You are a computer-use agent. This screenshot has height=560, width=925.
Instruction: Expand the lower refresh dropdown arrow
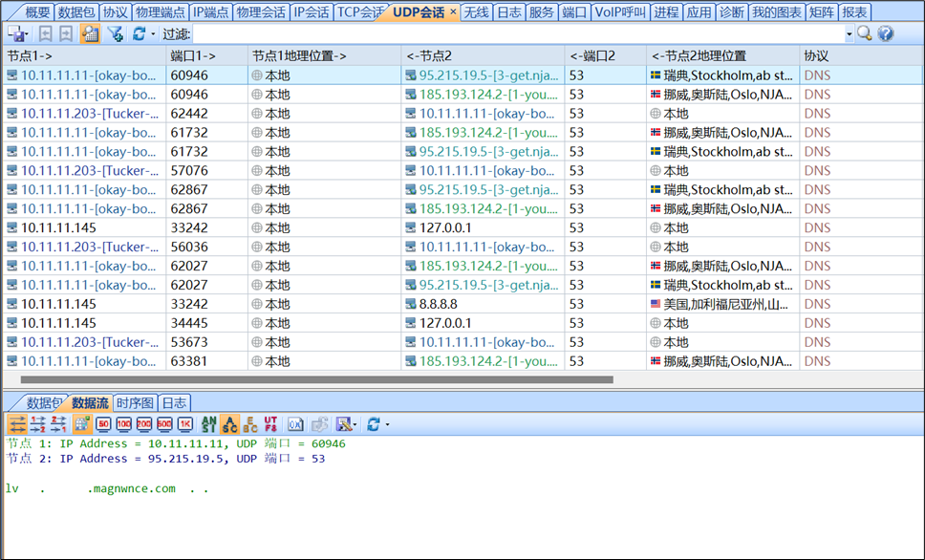387,424
